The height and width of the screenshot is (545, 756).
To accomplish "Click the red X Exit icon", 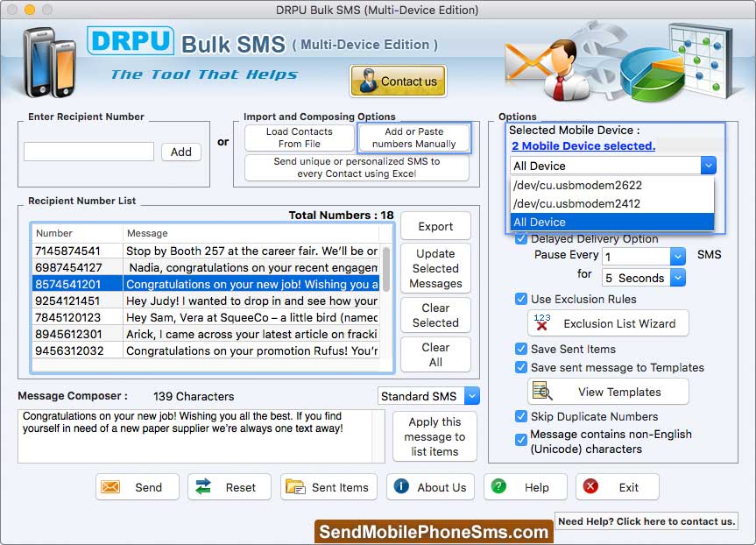I will pos(590,486).
